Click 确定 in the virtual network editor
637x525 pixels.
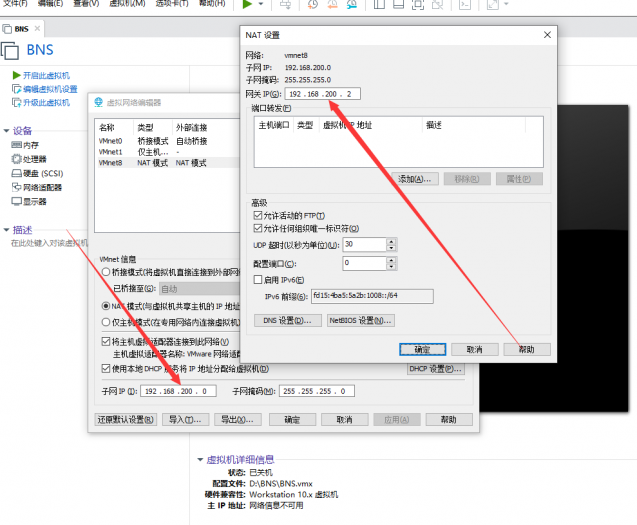tap(292, 420)
